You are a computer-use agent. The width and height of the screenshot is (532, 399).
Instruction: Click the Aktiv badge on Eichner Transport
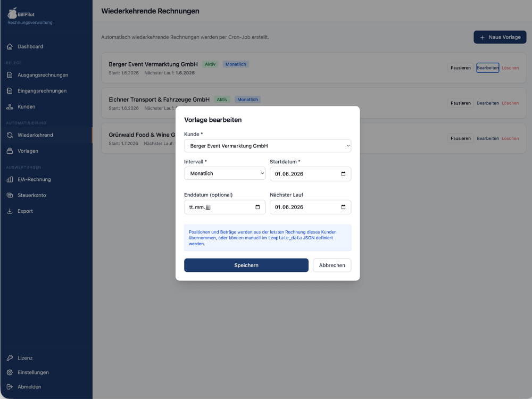[x=222, y=99]
